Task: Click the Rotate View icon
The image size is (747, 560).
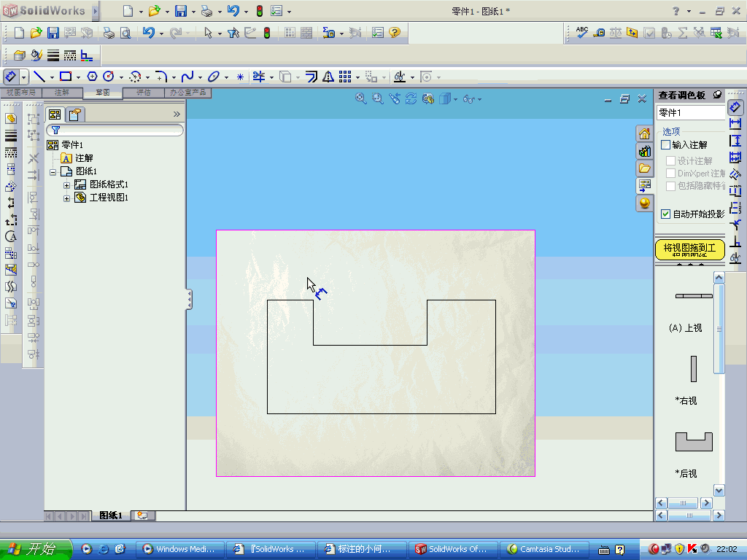Action: tap(411, 98)
